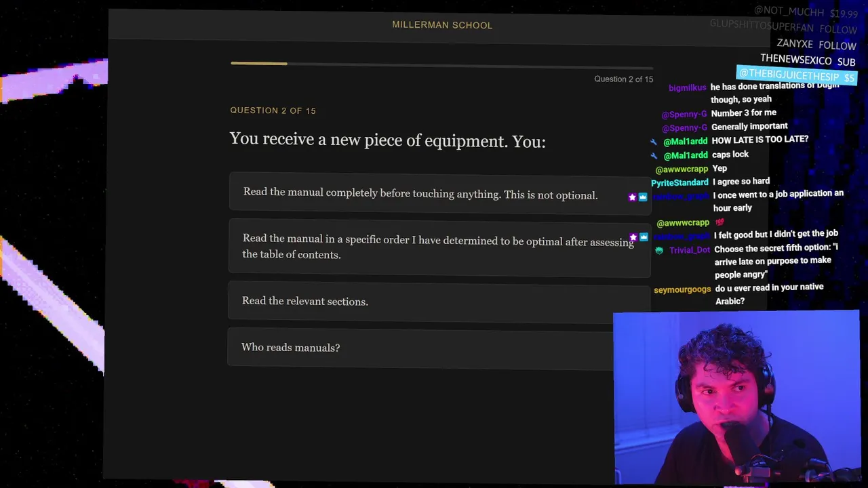
Task: Click the heart emote after @awwwcrapp's second message
Action: pyautogui.click(x=719, y=222)
